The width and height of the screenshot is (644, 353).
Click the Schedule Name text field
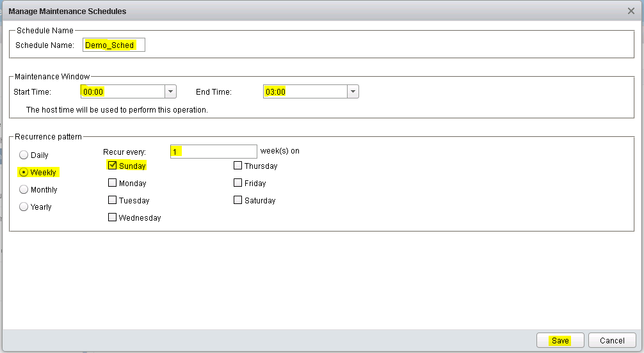tap(113, 45)
